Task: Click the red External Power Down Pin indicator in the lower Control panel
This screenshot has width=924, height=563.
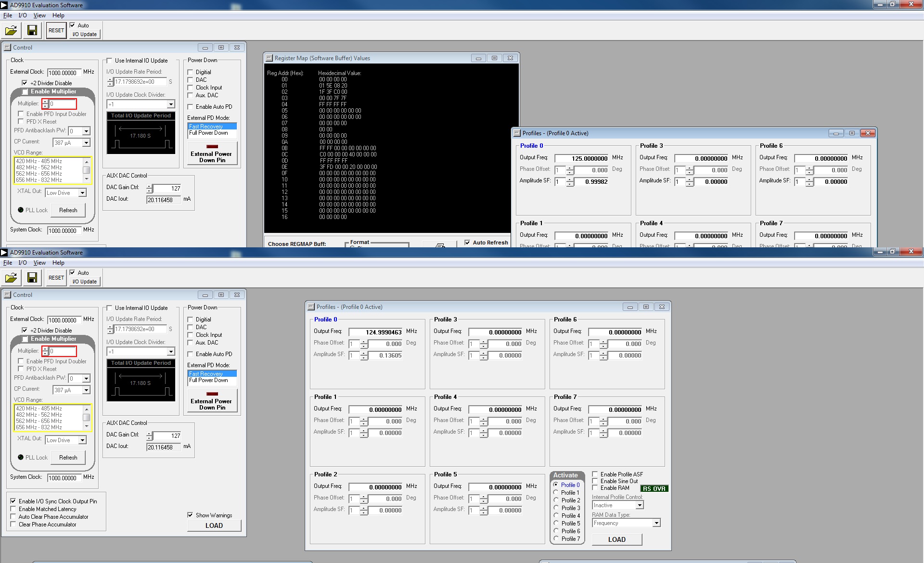Action: [212, 394]
